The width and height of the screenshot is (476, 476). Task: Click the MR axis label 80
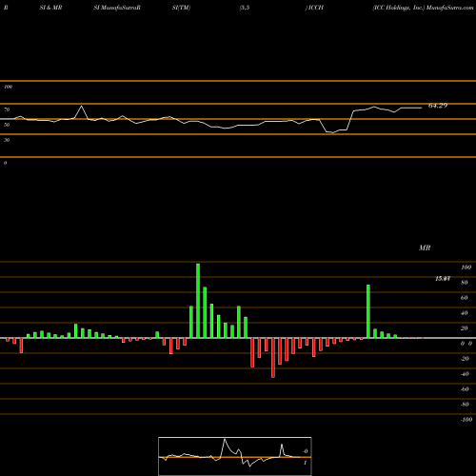coord(465,283)
